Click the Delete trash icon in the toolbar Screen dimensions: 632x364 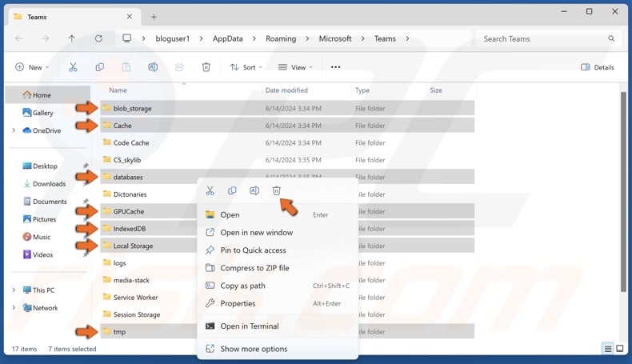[206, 67]
